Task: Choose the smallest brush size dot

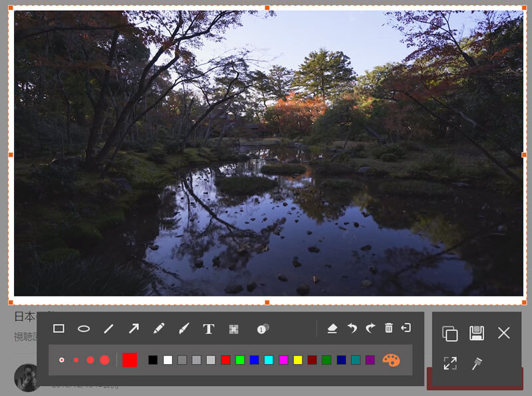Action: [x=62, y=359]
